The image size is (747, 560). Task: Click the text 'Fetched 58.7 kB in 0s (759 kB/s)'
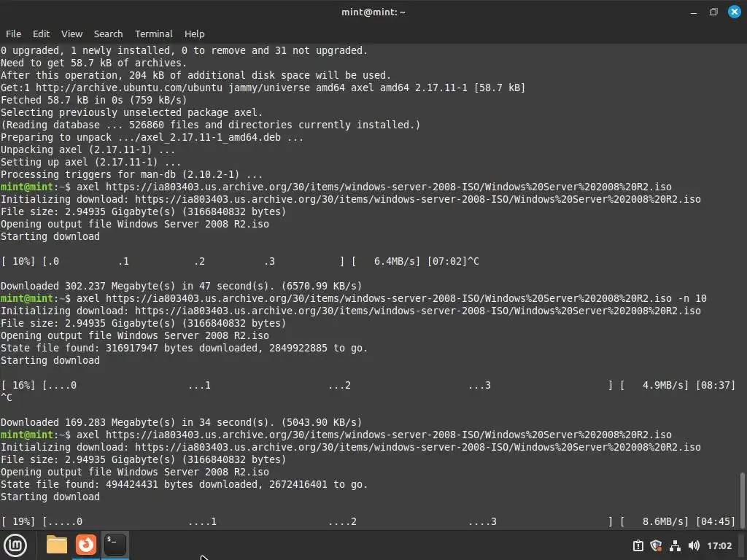pyautogui.click(x=93, y=100)
